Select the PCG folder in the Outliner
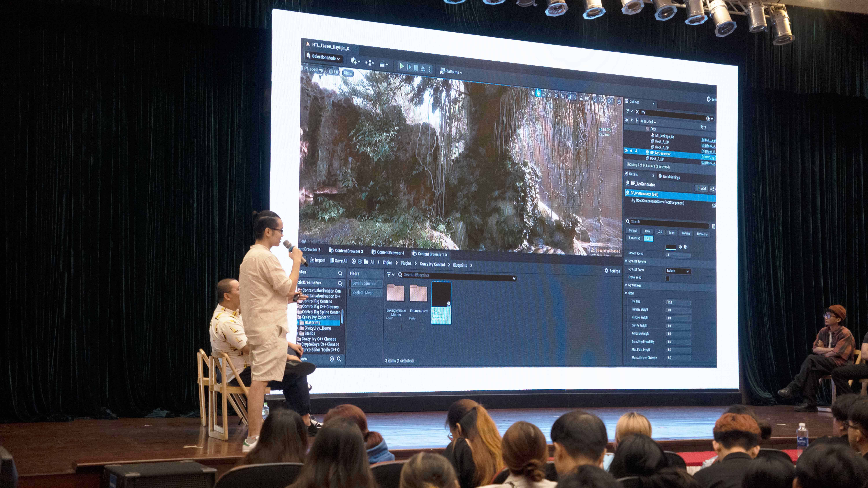 [x=651, y=129]
